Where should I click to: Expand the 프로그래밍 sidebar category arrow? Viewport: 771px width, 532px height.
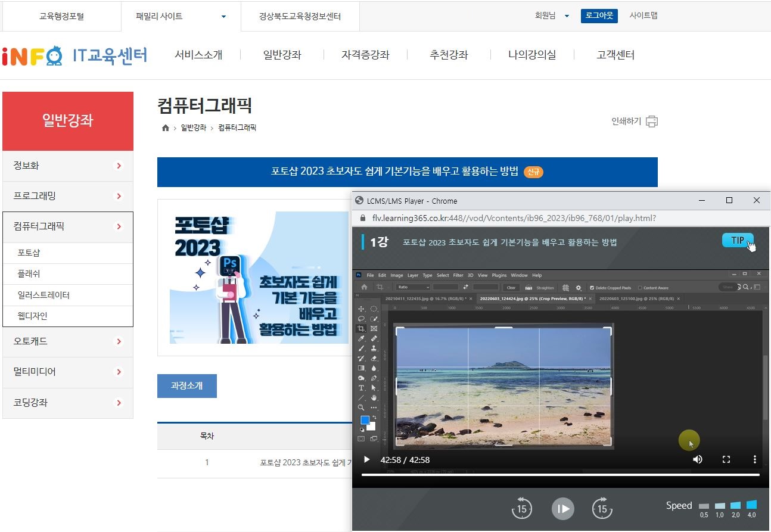(x=119, y=196)
